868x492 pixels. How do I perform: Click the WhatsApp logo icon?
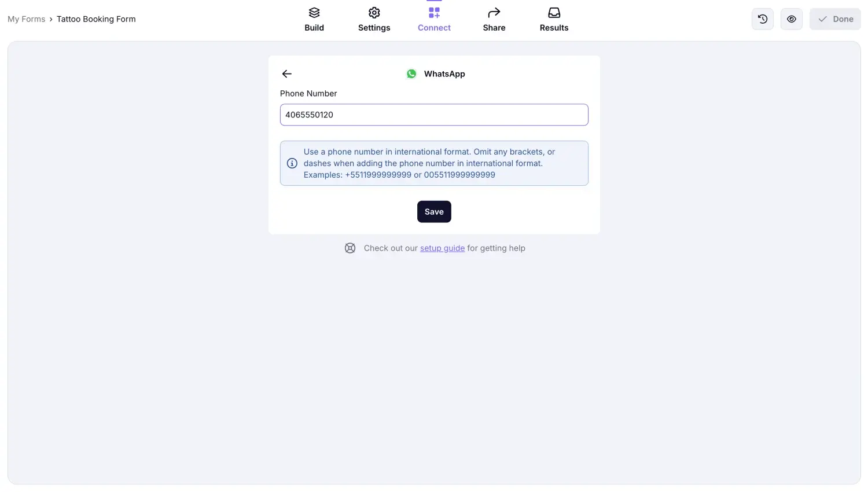411,74
